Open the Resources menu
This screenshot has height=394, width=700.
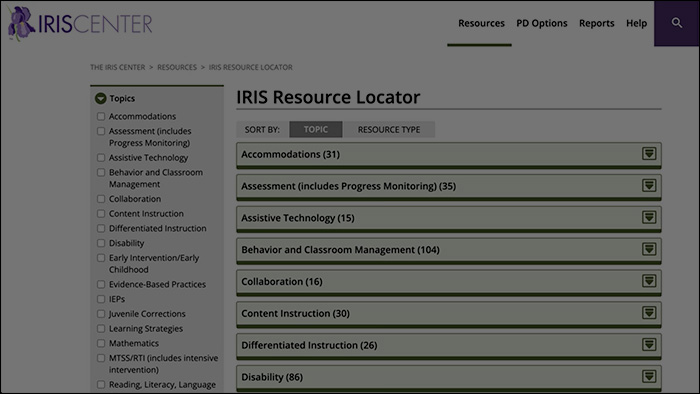click(481, 23)
